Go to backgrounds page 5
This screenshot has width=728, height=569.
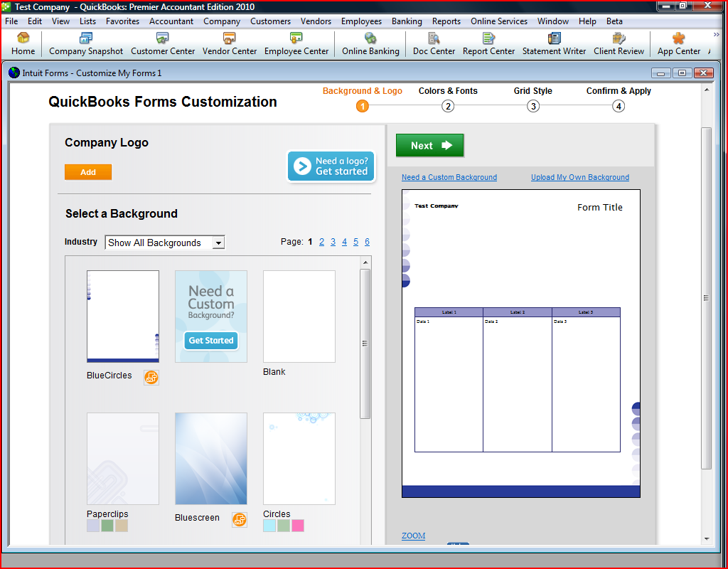coord(355,242)
